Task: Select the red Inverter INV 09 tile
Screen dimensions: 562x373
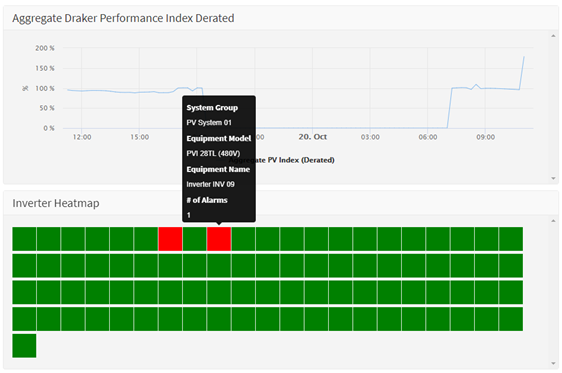Action: pyautogui.click(x=219, y=239)
